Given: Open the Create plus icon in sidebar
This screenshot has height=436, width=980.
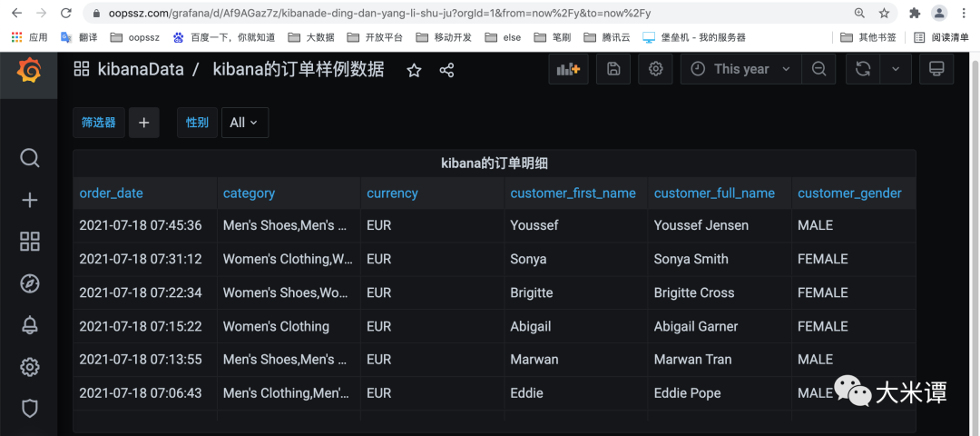Looking at the screenshot, I should click(29, 200).
